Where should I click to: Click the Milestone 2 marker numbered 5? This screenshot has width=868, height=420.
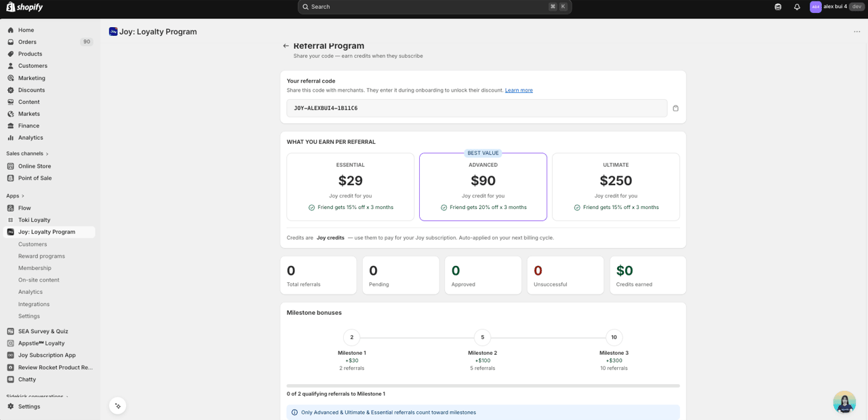pyautogui.click(x=483, y=337)
